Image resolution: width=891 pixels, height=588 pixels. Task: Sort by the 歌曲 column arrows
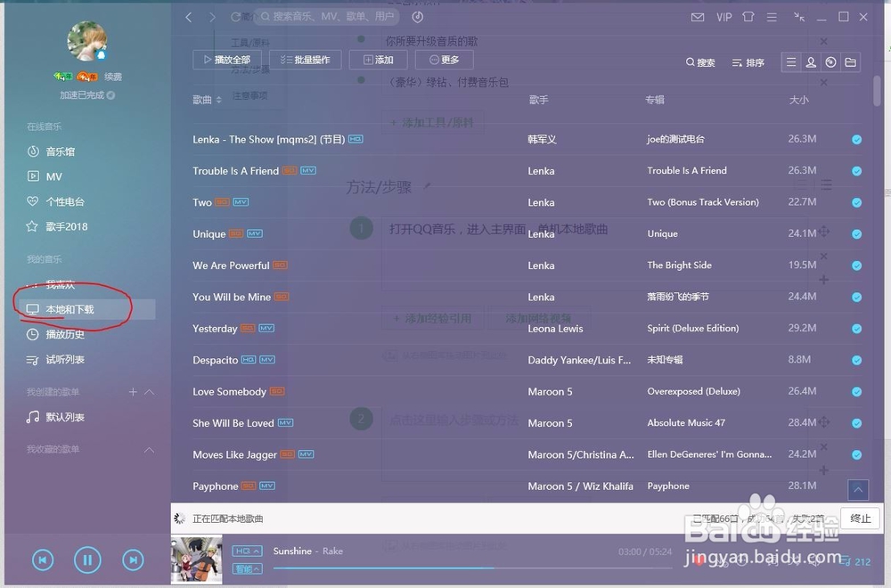219,100
